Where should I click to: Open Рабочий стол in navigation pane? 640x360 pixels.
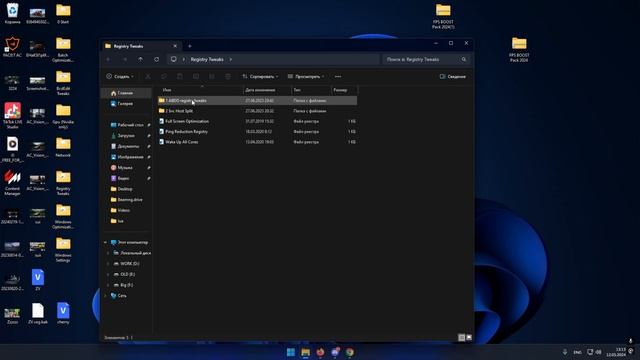(127, 125)
